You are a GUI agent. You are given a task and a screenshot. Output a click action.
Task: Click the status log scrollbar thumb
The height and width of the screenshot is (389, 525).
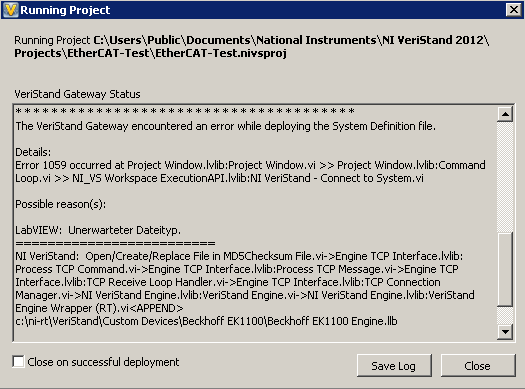[505, 269]
